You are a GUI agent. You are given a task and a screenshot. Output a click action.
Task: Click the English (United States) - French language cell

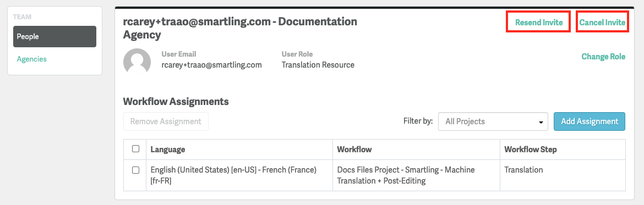point(239,175)
